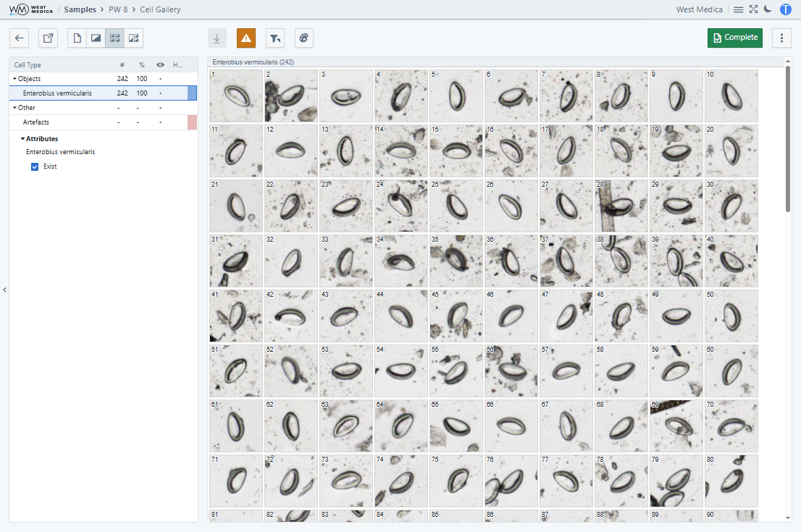Select cell thumbnail number 2
The image size is (801, 532).
pyautogui.click(x=291, y=96)
